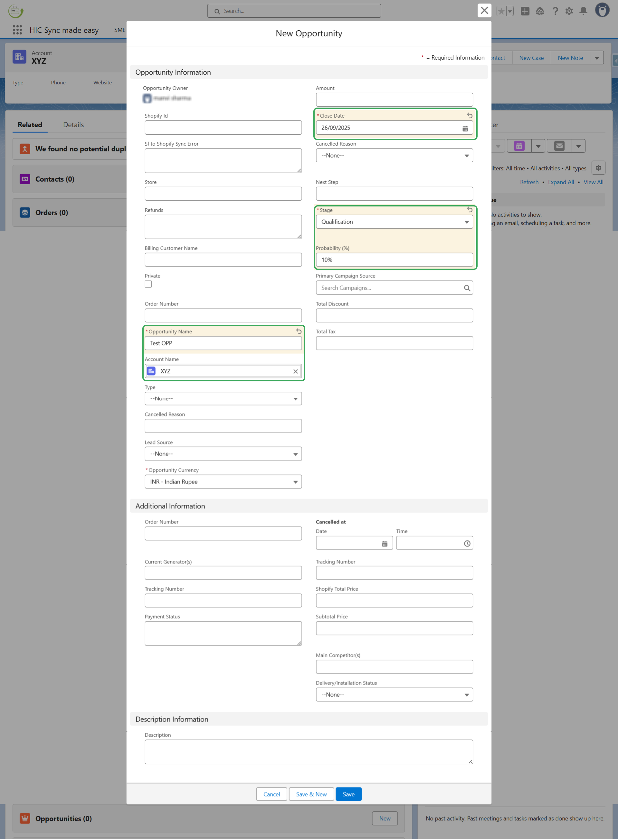Switch to the Details tab
618x840 pixels.
pos(73,125)
